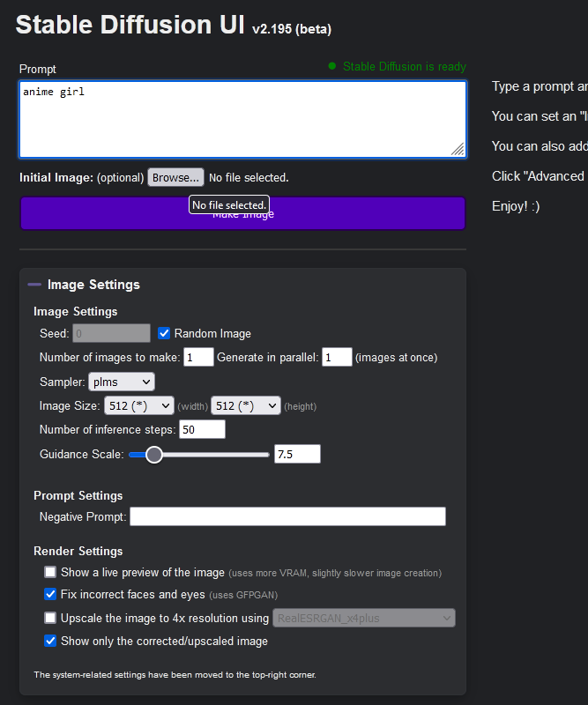This screenshot has width=588, height=705.
Task: Click the Number of inference steps field
Action: click(202, 430)
